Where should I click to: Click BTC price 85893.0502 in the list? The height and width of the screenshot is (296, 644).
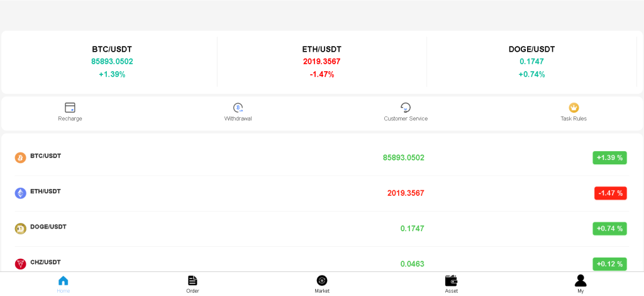point(404,158)
